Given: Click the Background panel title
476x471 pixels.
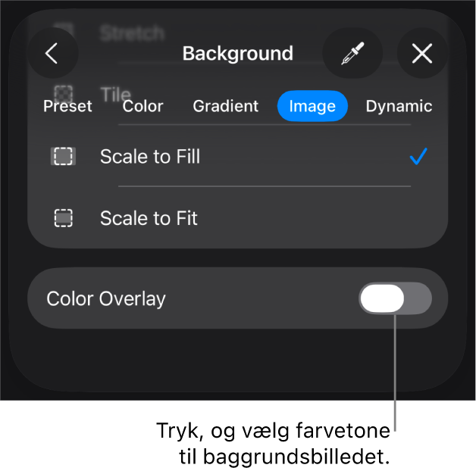Looking at the screenshot, I should click(237, 54).
